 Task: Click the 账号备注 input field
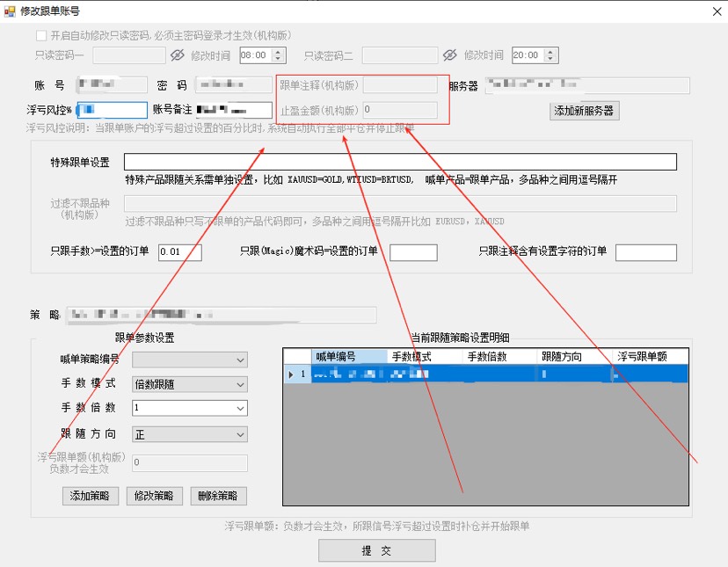pyautogui.click(x=234, y=110)
